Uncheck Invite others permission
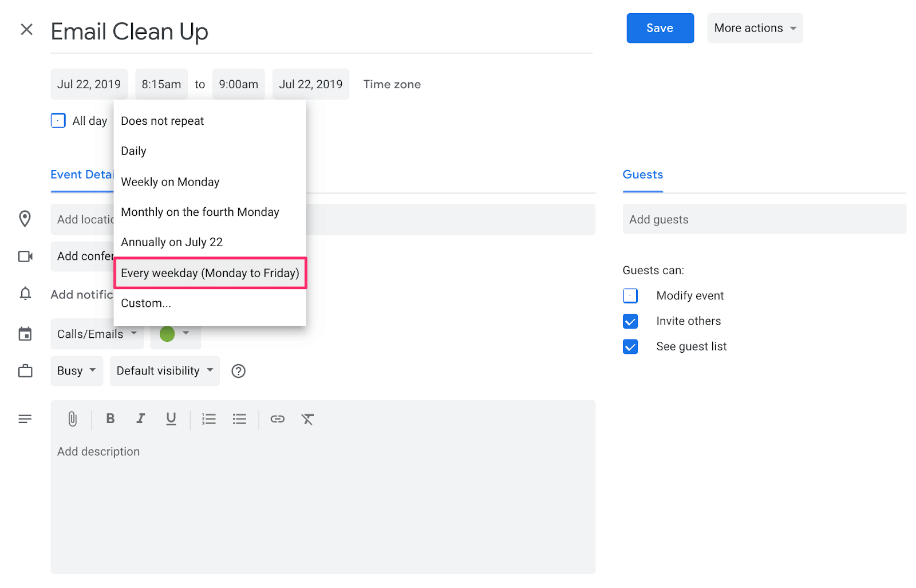Screen dimensions: 916x588 tap(630, 321)
